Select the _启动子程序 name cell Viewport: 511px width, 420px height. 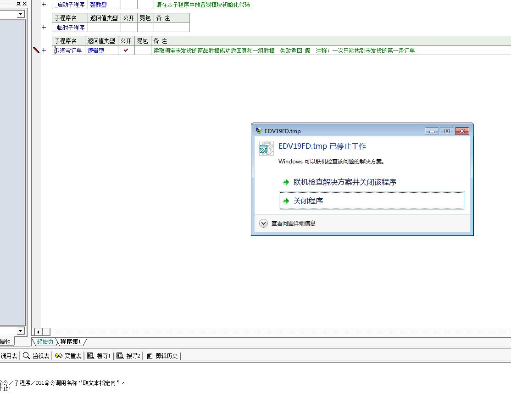pos(70,5)
